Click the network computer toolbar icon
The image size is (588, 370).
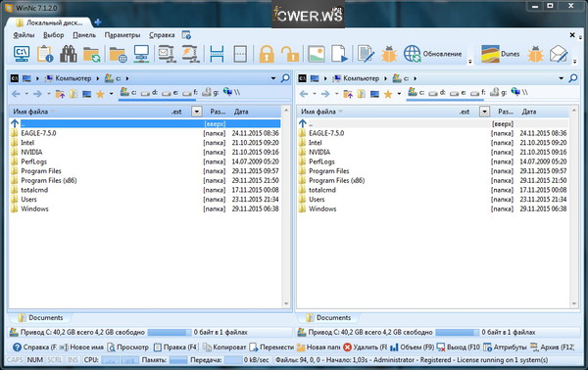[x=141, y=54]
